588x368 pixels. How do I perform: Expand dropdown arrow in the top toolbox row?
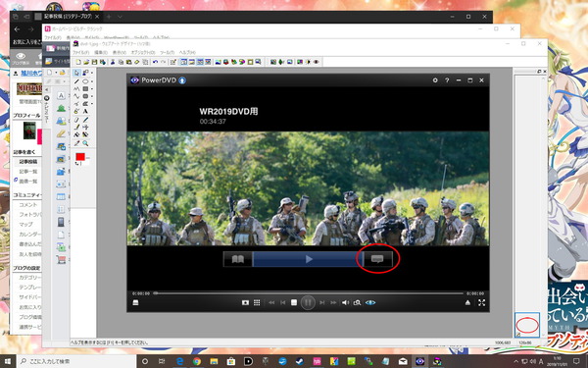tap(91, 73)
